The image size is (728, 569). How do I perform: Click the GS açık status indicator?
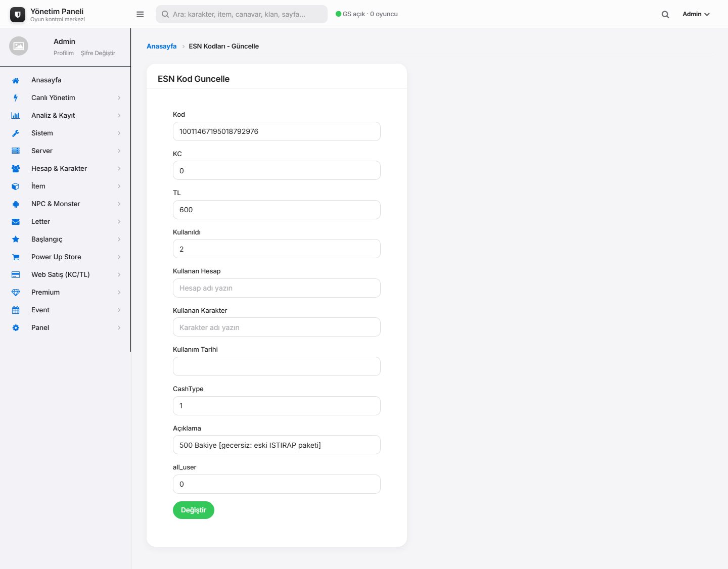tap(367, 14)
